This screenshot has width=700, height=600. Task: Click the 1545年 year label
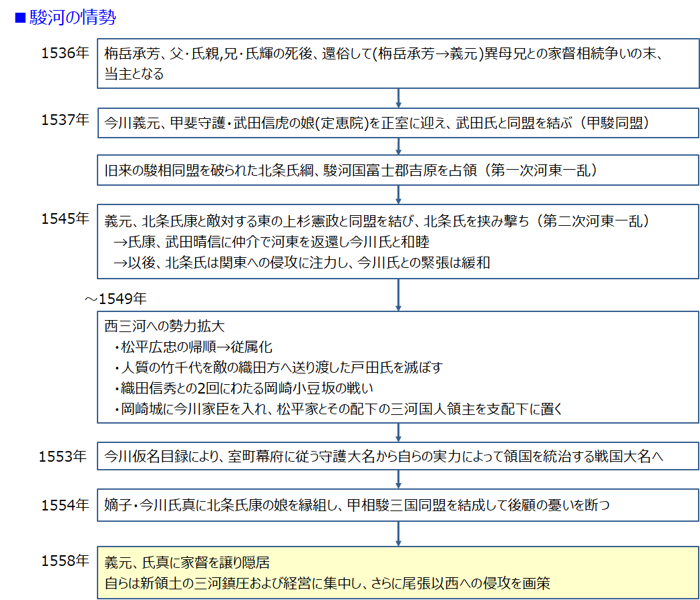[65, 219]
